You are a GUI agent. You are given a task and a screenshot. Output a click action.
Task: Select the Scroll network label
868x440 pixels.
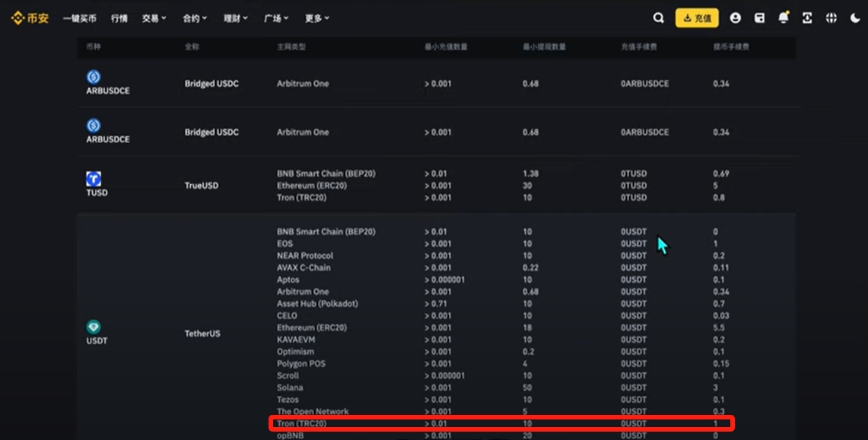click(x=288, y=376)
